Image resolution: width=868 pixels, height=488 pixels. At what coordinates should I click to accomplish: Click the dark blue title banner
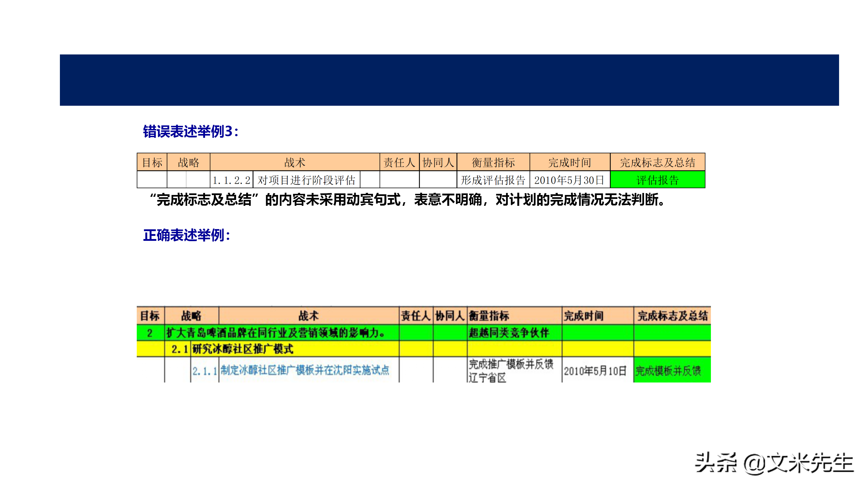point(449,80)
